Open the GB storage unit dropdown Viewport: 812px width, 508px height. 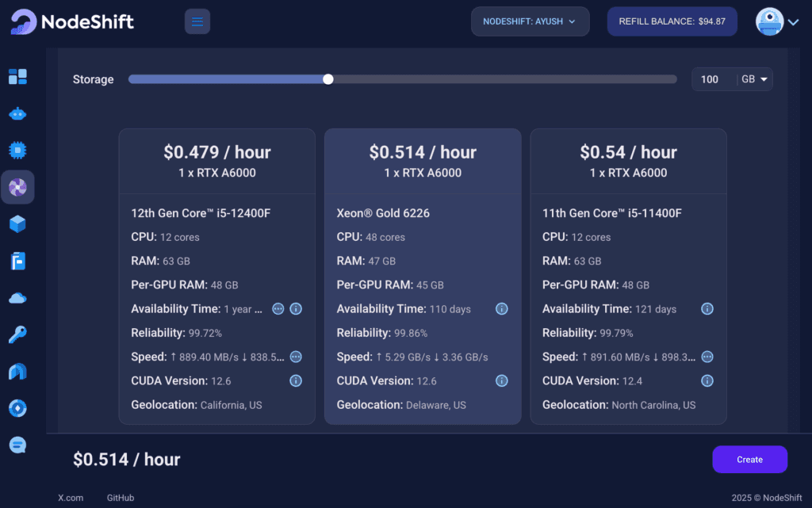click(x=755, y=79)
